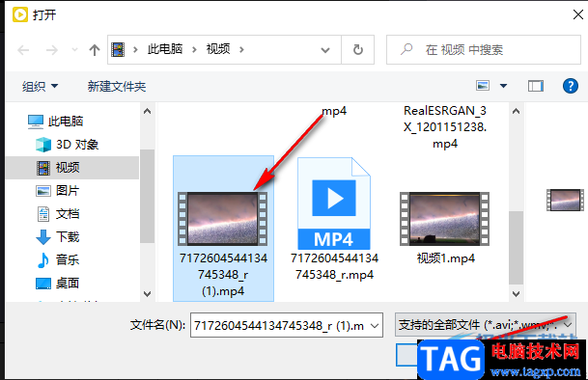The height and width of the screenshot is (380, 588).
Task: Open recent locations dropdown arrow
Action: point(74,50)
